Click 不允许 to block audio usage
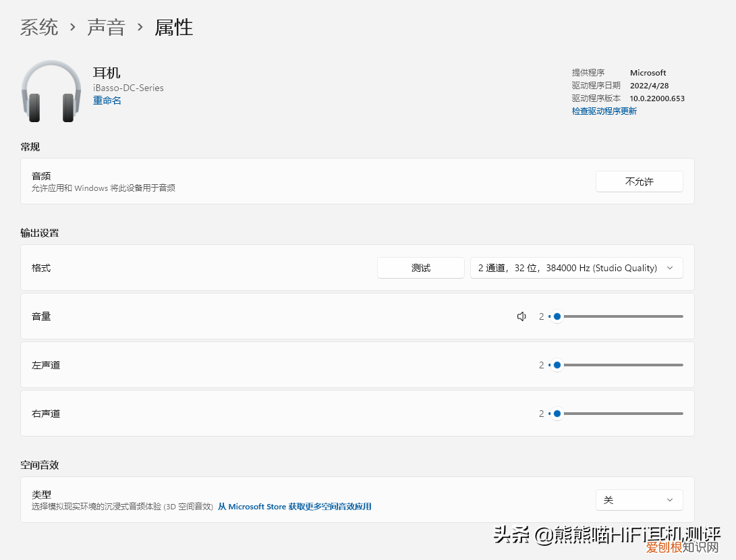This screenshot has height=560, width=736. point(639,181)
